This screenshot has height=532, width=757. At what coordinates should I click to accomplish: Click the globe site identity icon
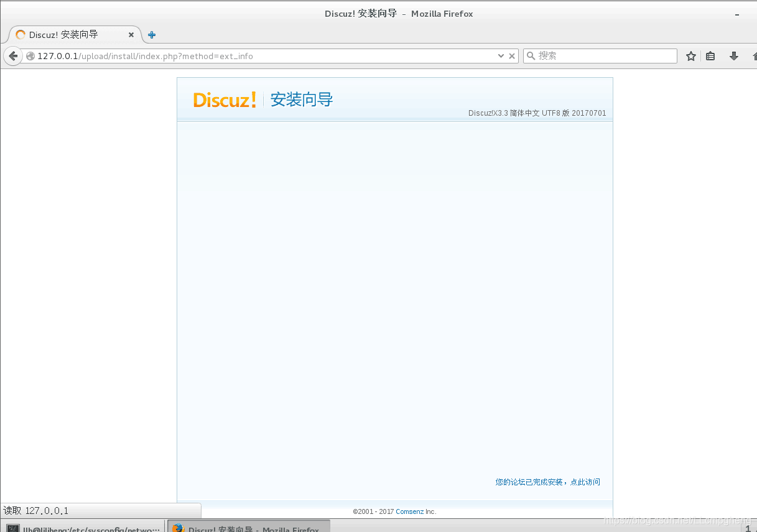coord(30,56)
